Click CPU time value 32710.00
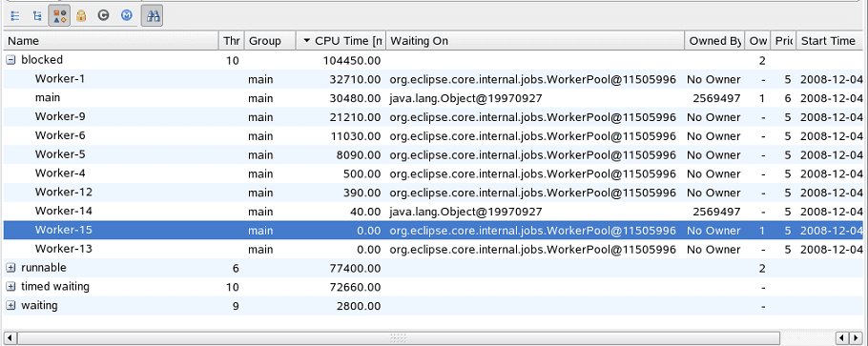 click(354, 79)
